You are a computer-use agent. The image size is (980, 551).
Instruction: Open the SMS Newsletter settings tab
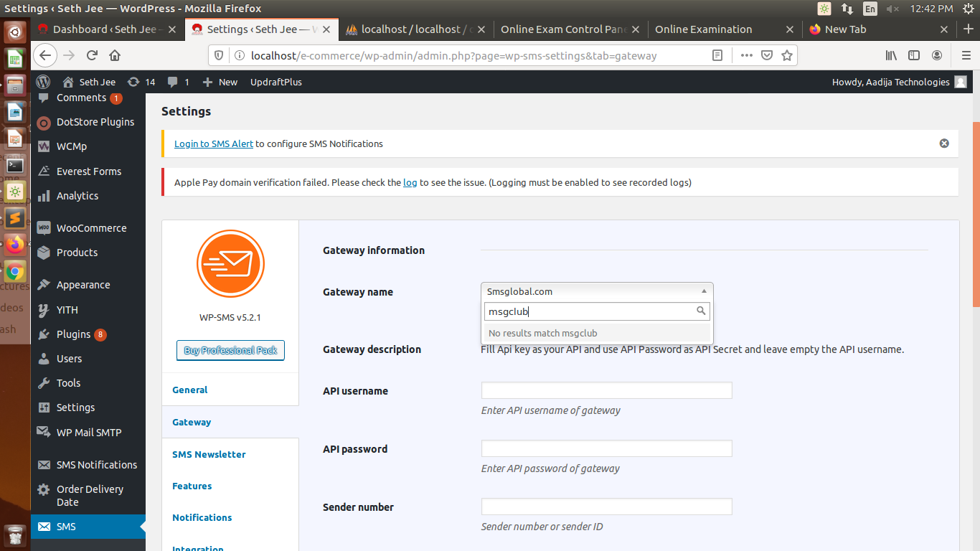209,454
